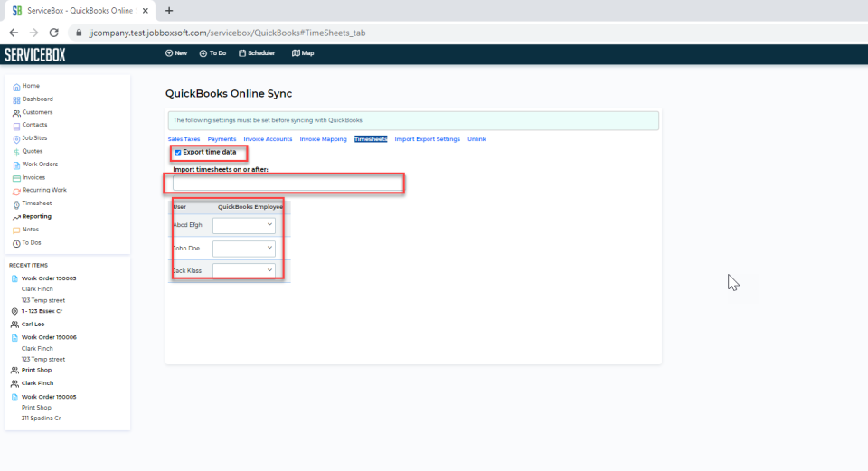
Task: Click the QuickBooks Online Sync heading
Action: coord(229,93)
